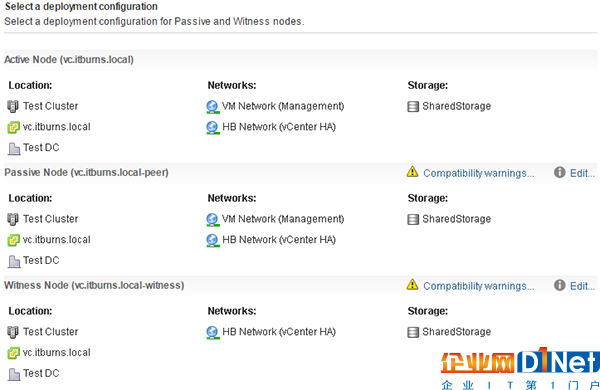
Task: Click the Passive Node info circle icon
Action: 559,172
